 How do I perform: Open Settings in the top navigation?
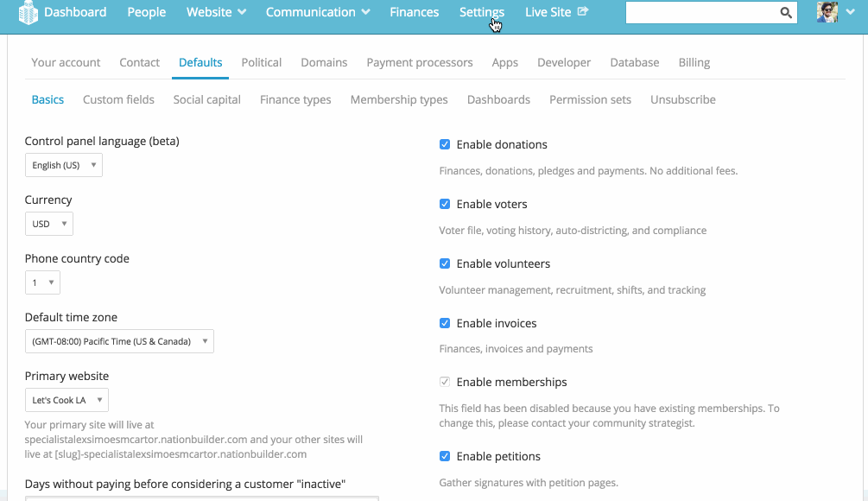point(482,12)
